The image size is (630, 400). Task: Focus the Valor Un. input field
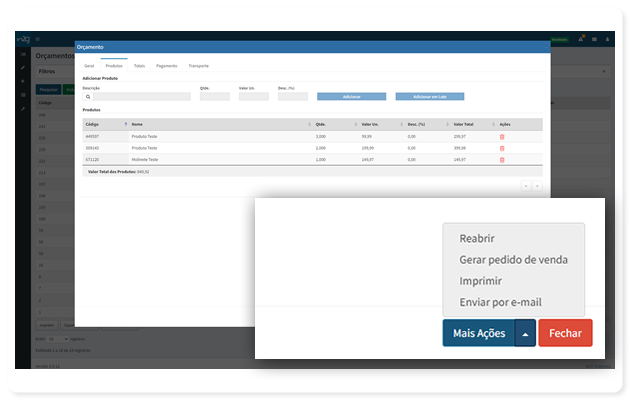254,97
